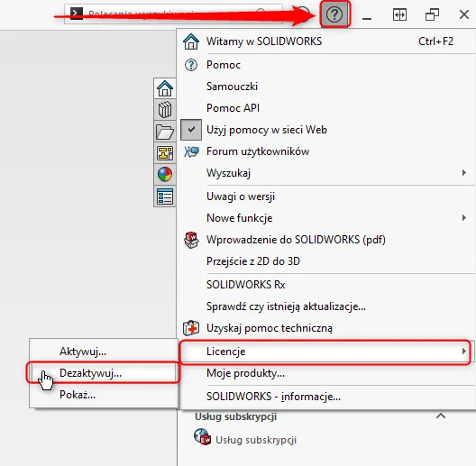Choose Dezaktywuj in the Licencje submenu
Viewport: 476px width, 466px height.
[x=104, y=373]
